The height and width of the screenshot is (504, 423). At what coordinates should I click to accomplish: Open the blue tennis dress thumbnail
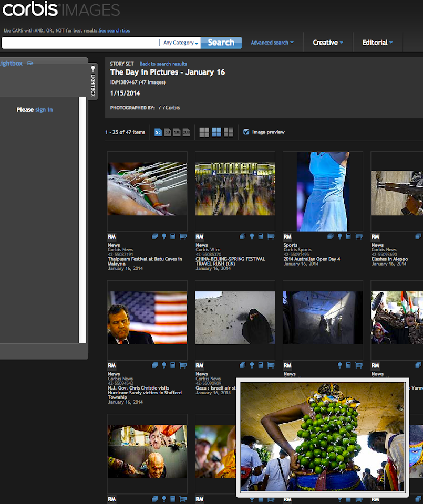pyautogui.click(x=323, y=192)
